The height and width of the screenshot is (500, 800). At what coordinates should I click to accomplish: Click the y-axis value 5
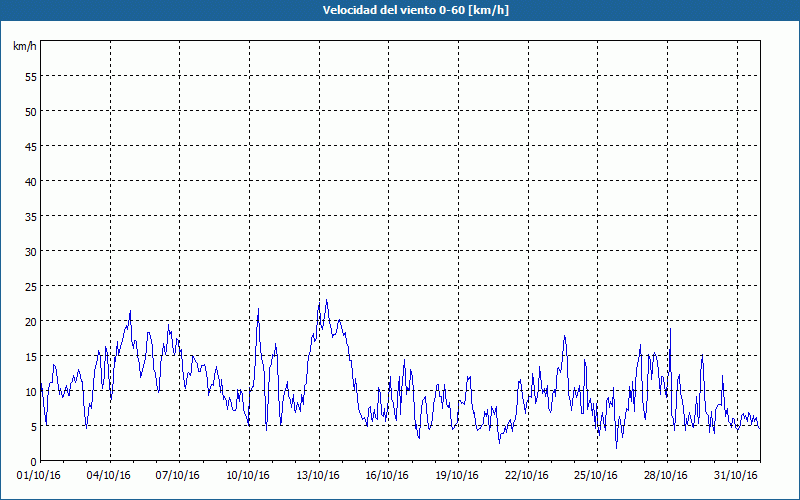(x=34, y=427)
